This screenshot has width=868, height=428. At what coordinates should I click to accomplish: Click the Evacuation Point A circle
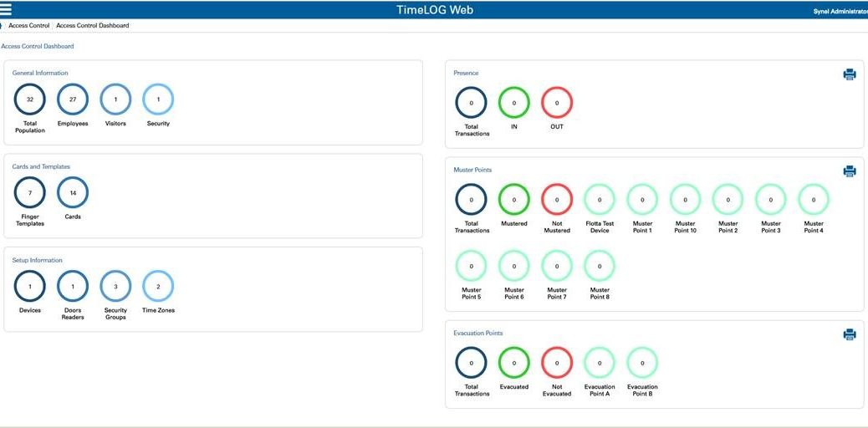pyautogui.click(x=600, y=363)
